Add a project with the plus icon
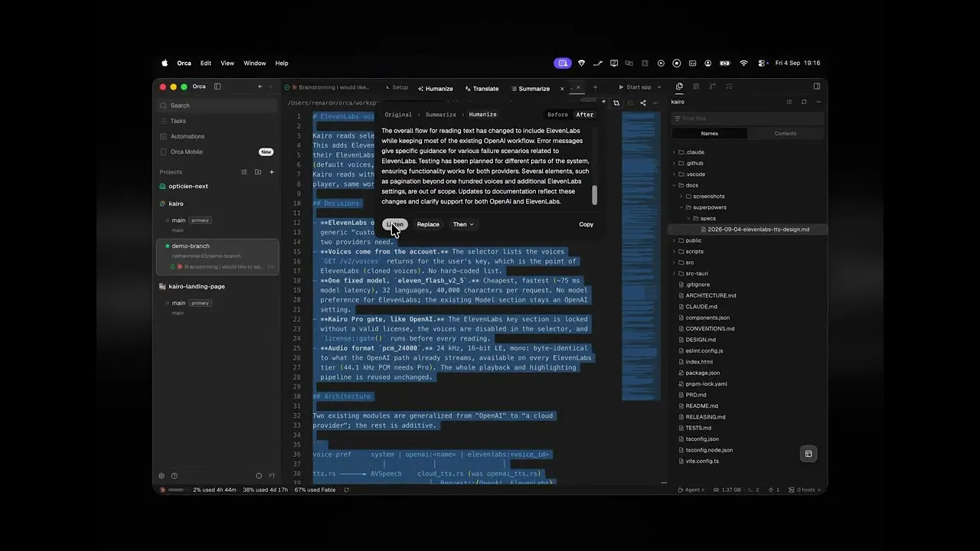The height and width of the screenshot is (551, 980). [271, 172]
